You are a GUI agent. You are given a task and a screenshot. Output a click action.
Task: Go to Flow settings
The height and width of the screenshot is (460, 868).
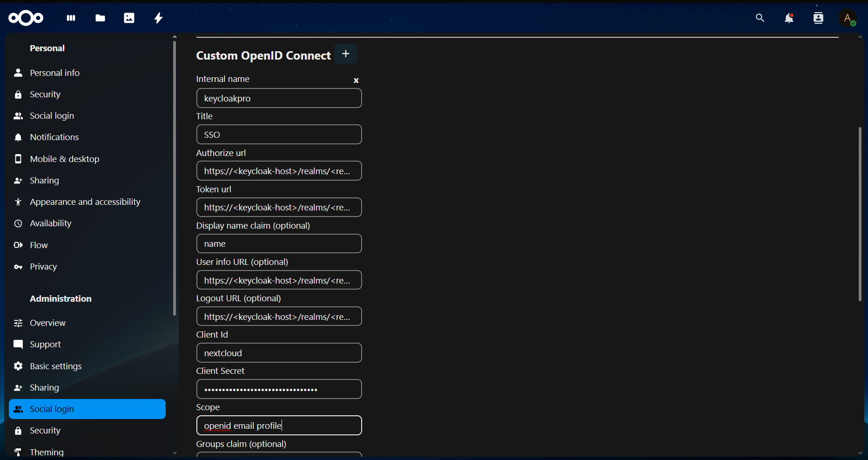coord(87,245)
